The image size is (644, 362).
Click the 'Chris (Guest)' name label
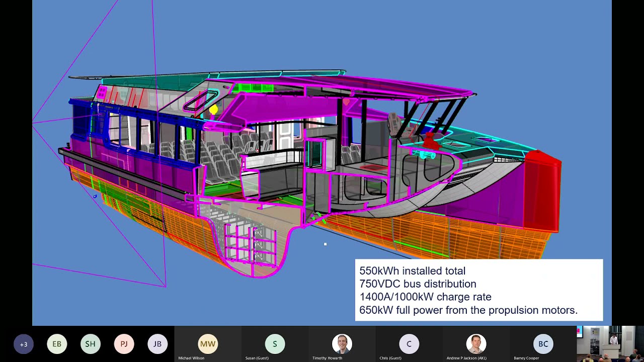tap(390, 358)
